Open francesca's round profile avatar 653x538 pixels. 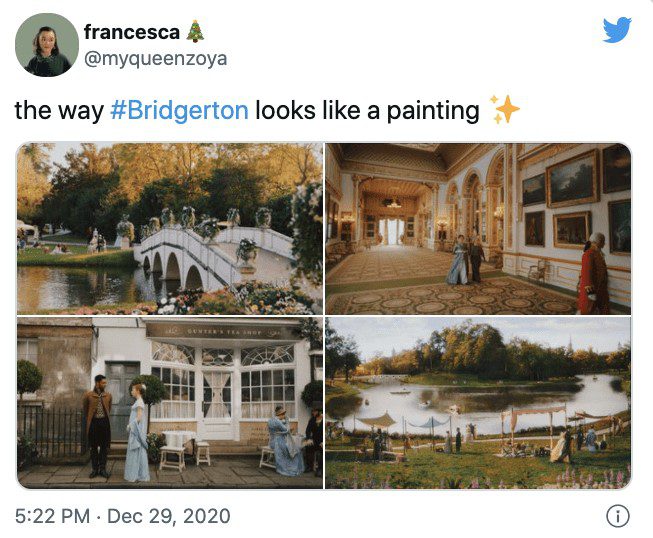[x=47, y=45]
